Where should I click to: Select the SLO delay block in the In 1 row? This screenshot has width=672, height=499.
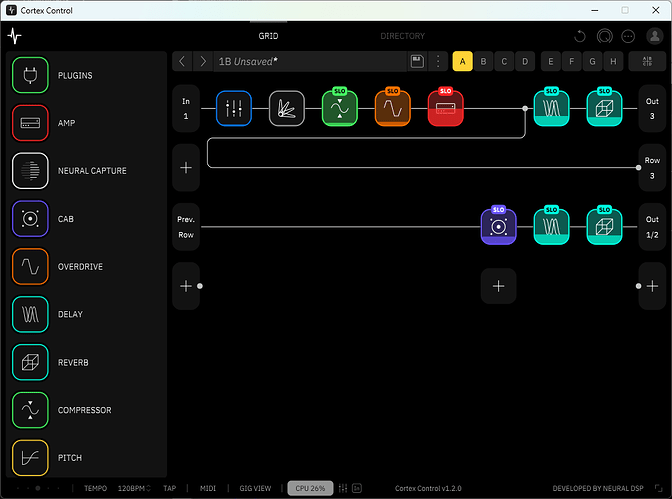click(551, 107)
